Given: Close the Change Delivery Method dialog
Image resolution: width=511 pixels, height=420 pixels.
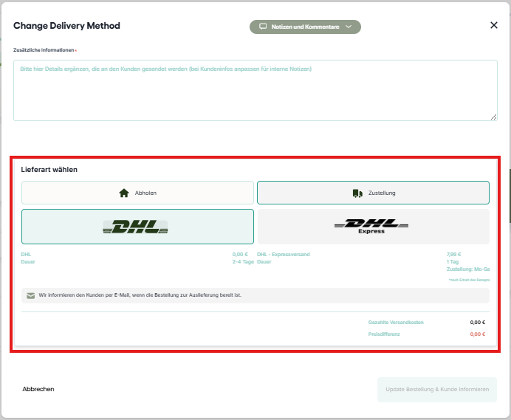Looking at the screenshot, I should (494, 25).
